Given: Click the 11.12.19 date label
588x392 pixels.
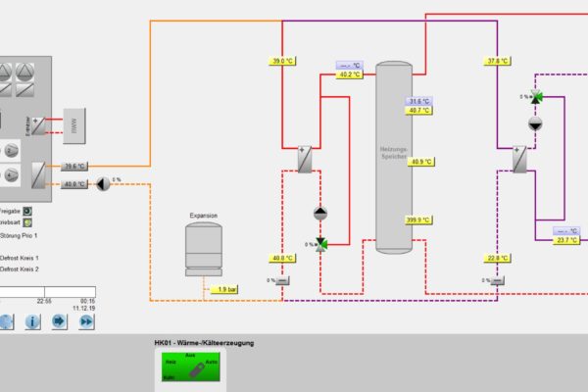Looking at the screenshot, I should [84, 309].
